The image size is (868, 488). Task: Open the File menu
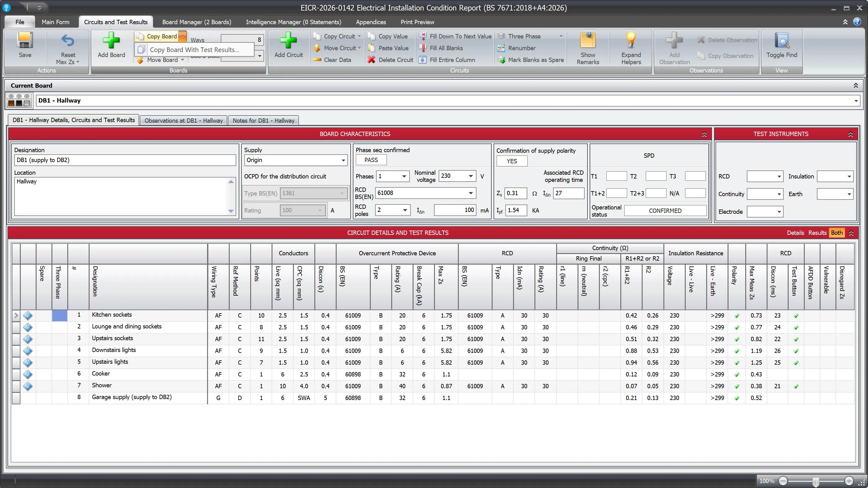click(20, 22)
